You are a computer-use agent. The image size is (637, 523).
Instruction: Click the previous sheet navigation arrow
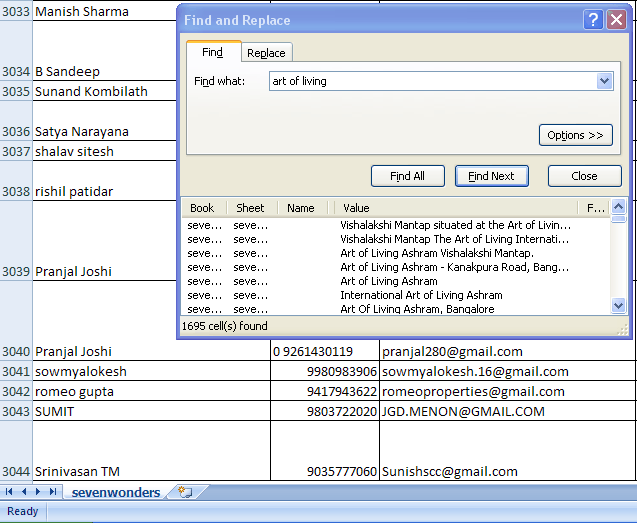pyautogui.click(x=24, y=492)
